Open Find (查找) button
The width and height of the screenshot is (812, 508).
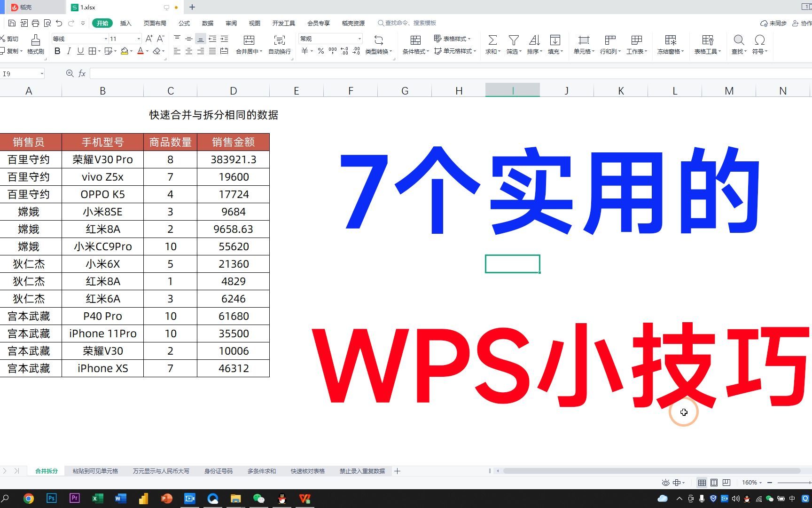pos(739,44)
